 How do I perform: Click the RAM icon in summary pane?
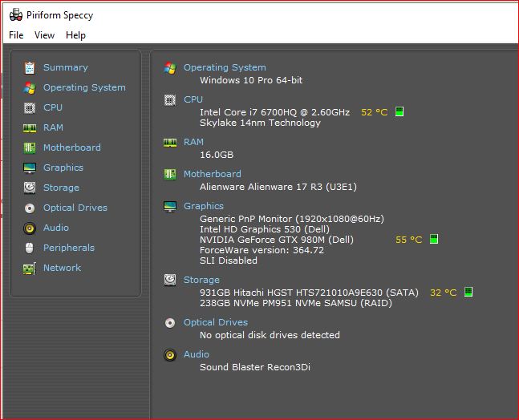pos(170,143)
